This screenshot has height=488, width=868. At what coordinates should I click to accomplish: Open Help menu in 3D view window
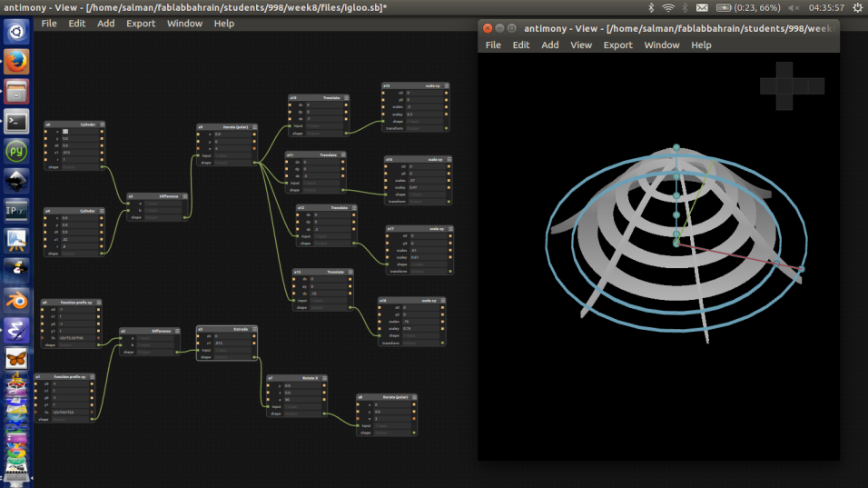tap(701, 45)
